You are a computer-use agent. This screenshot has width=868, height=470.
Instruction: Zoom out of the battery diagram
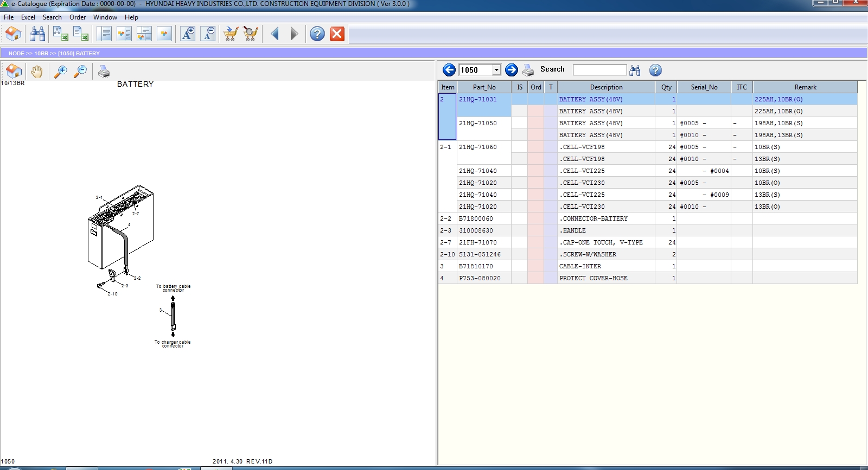(80, 71)
